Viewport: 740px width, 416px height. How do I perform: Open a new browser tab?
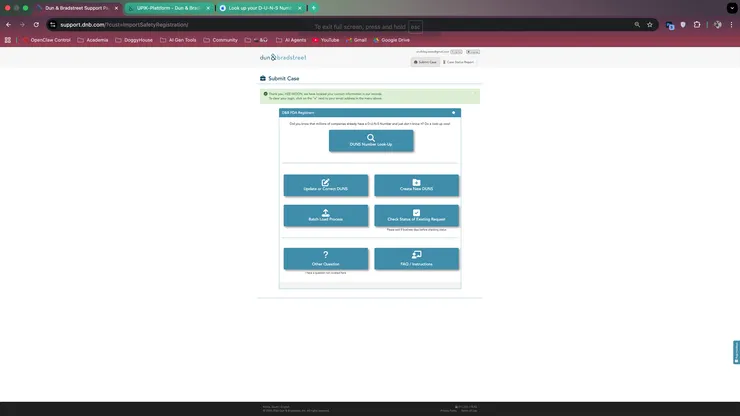pos(313,8)
